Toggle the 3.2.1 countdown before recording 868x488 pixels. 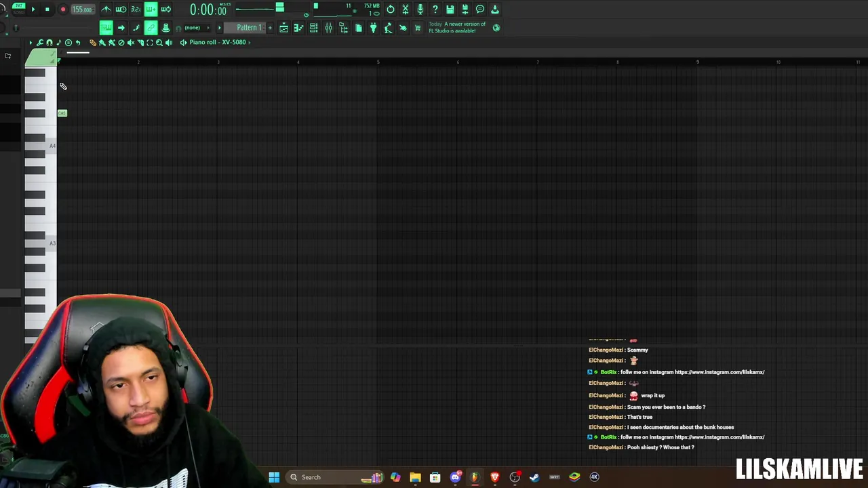(136, 9)
